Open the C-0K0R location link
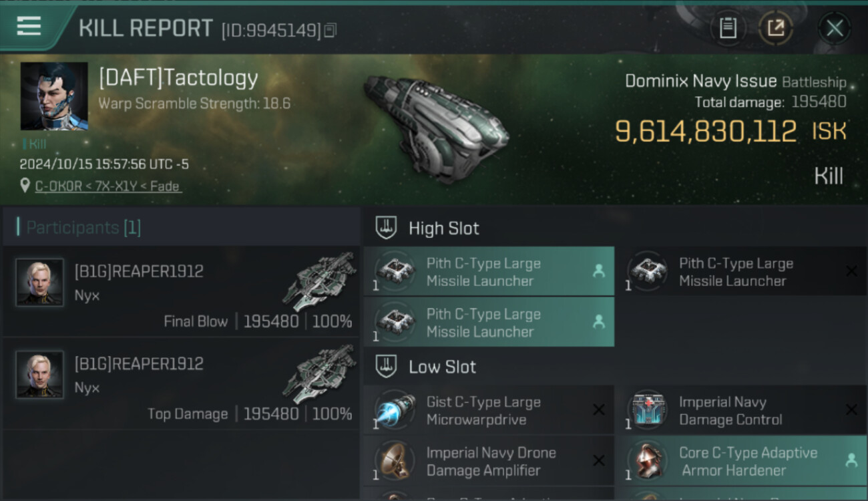Image resolution: width=868 pixels, height=501 pixels. (x=108, y=186)
